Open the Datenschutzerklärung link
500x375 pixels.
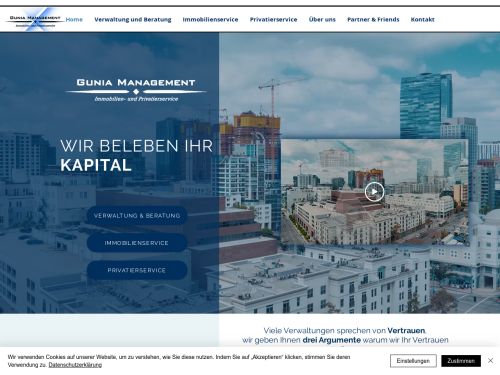[75, 365]
